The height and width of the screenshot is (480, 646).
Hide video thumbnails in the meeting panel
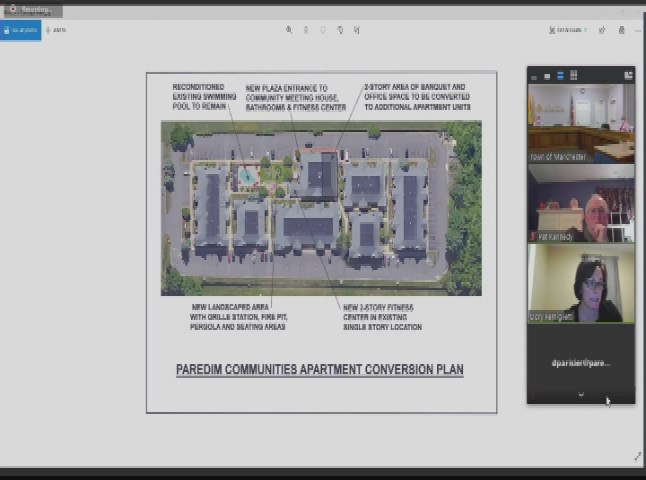pos(534,77)
